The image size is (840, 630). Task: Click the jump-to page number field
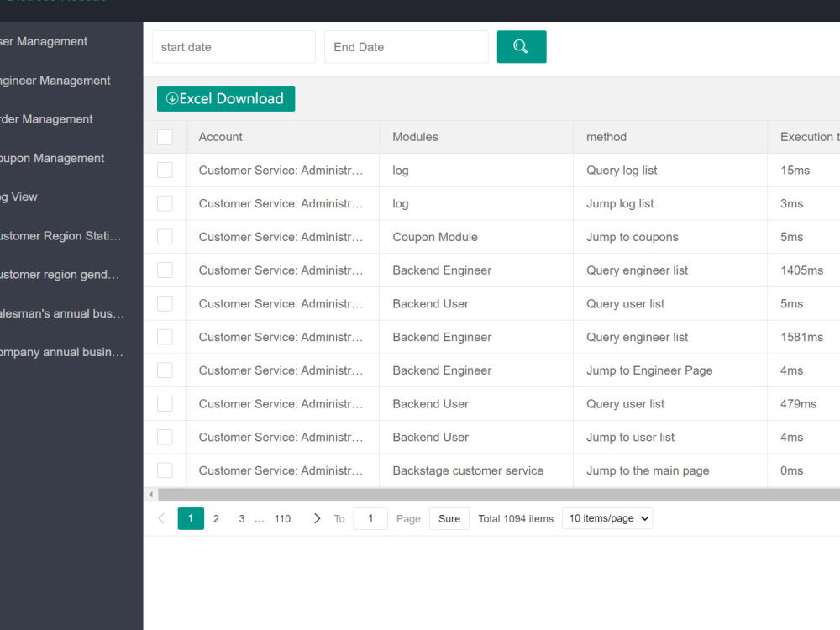pos(370,518)
